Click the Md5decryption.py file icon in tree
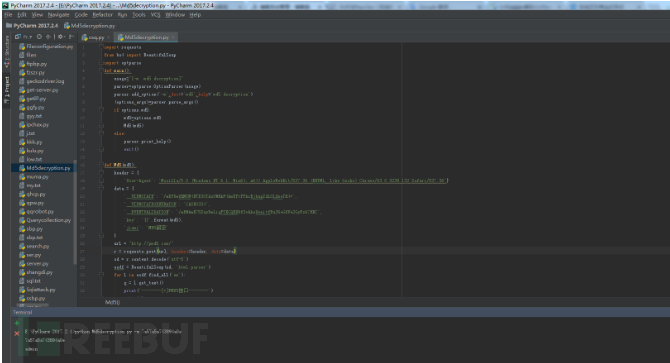Image resolution: width=670 pixels, height=363 pixels. pyautogui.click(x=22, y=168)
